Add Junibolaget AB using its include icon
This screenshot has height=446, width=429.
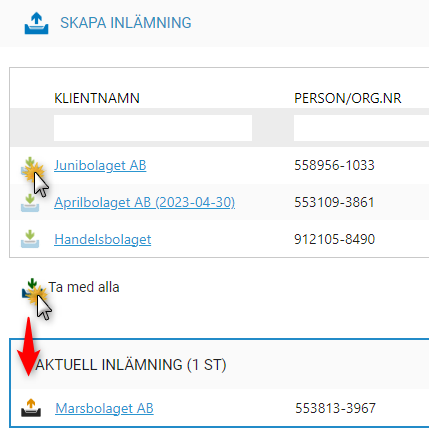pos(30,166)
